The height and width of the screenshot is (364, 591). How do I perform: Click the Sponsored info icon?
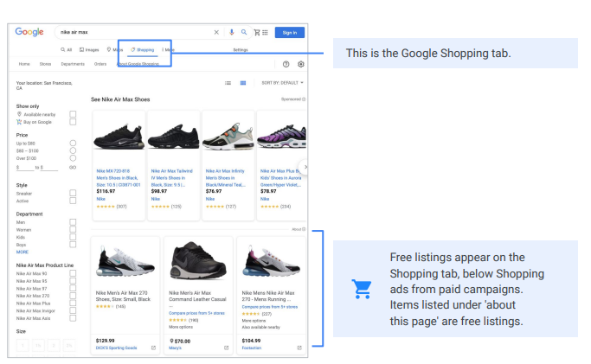click(304, 99)
